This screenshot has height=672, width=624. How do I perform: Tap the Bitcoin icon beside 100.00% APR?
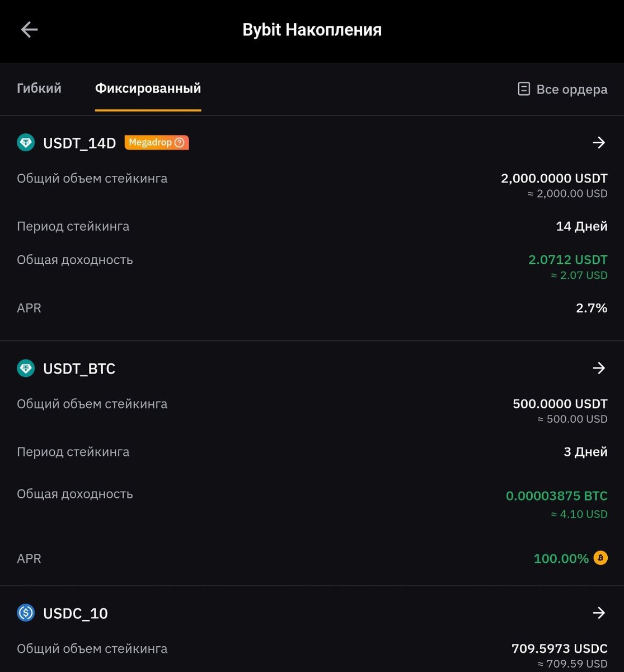click(x=600, y=558)
